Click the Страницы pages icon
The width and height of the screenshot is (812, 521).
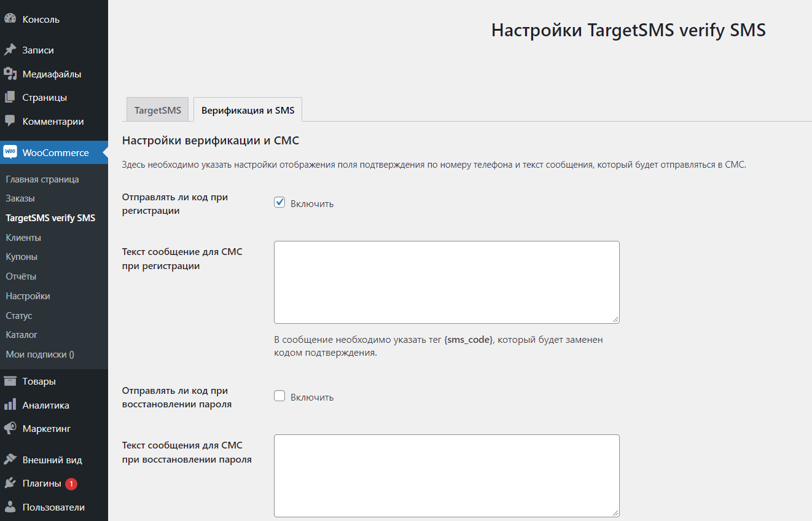tap(10, 97)
